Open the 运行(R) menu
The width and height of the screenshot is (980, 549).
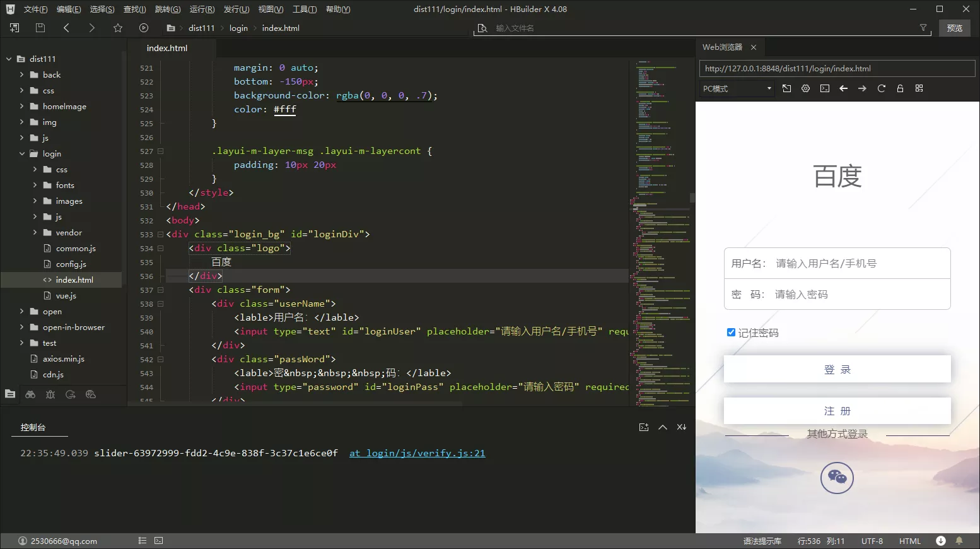202,9
